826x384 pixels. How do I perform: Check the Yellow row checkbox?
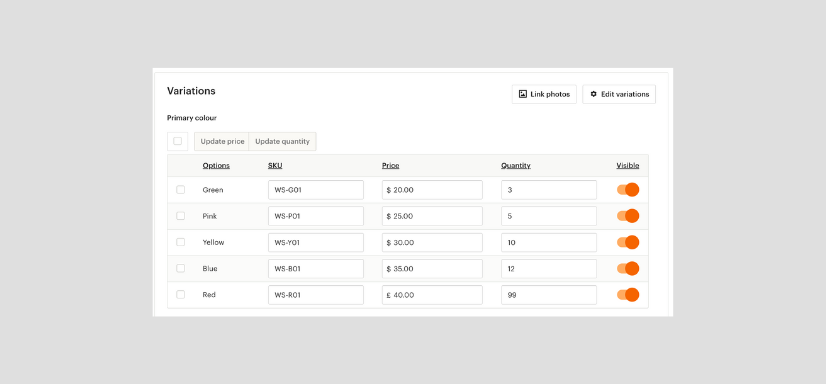181,242
